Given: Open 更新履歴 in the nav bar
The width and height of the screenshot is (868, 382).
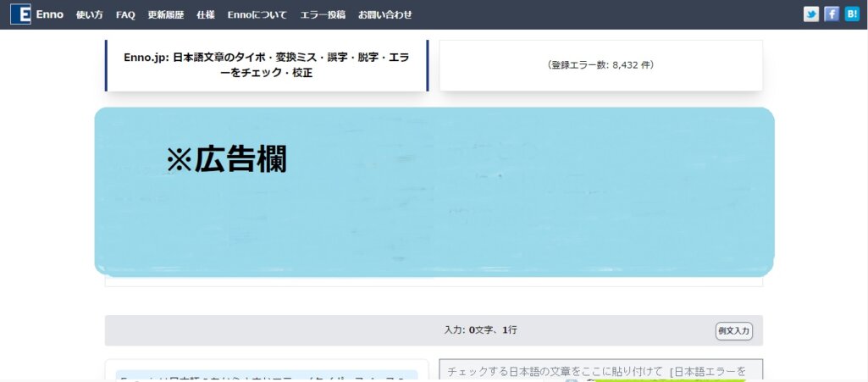Looking at the screenshot, I should [165, 15].
